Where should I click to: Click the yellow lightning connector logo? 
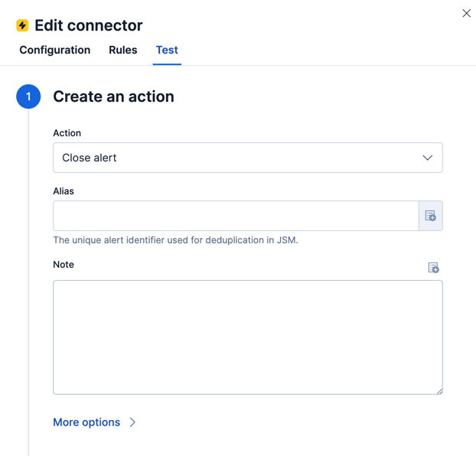click(x=23, y=25)
